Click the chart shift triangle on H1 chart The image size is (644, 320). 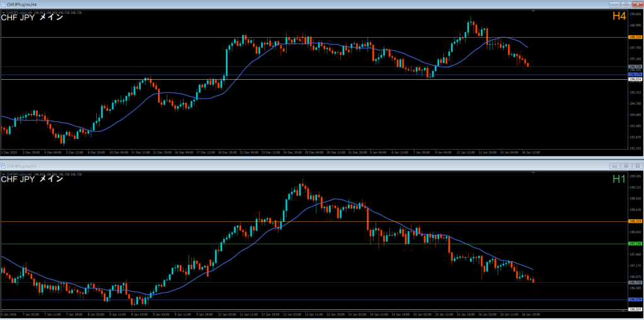tap(533, 174)
